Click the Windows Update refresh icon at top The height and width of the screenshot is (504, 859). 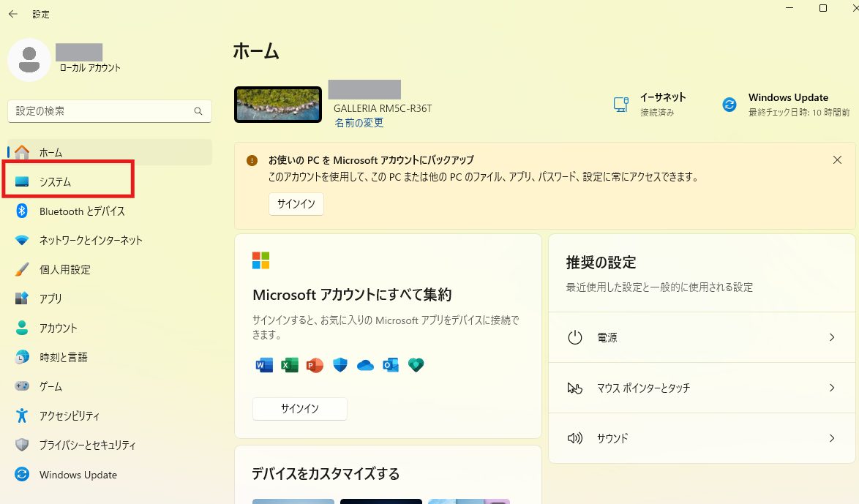click(729, 104)
